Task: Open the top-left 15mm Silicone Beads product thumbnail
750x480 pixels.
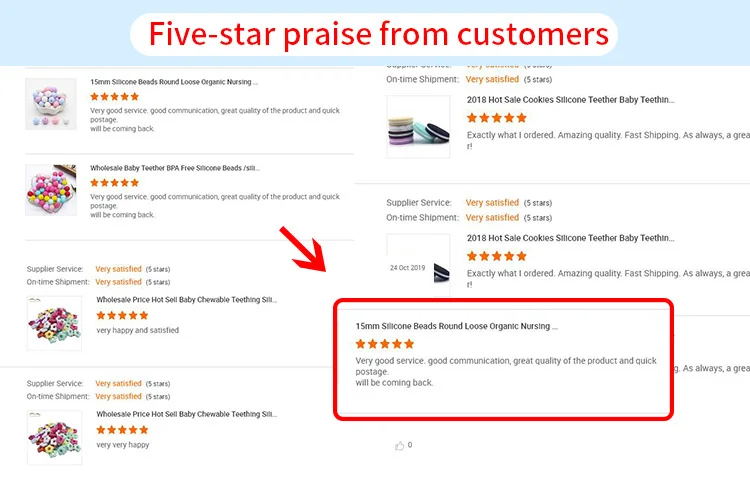Action: 51,102
